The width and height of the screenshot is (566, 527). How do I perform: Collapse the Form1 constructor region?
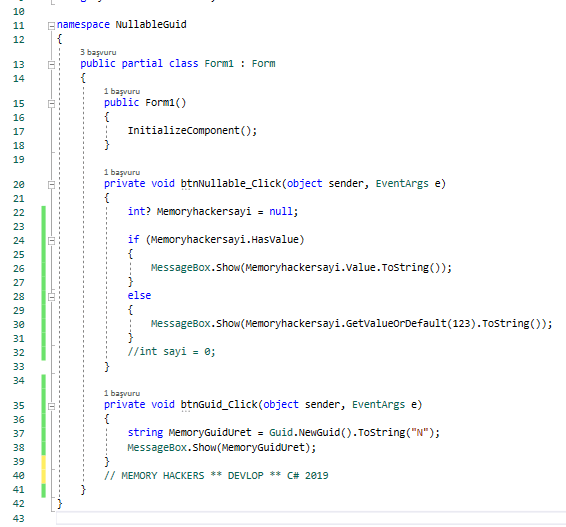(52, 104)
